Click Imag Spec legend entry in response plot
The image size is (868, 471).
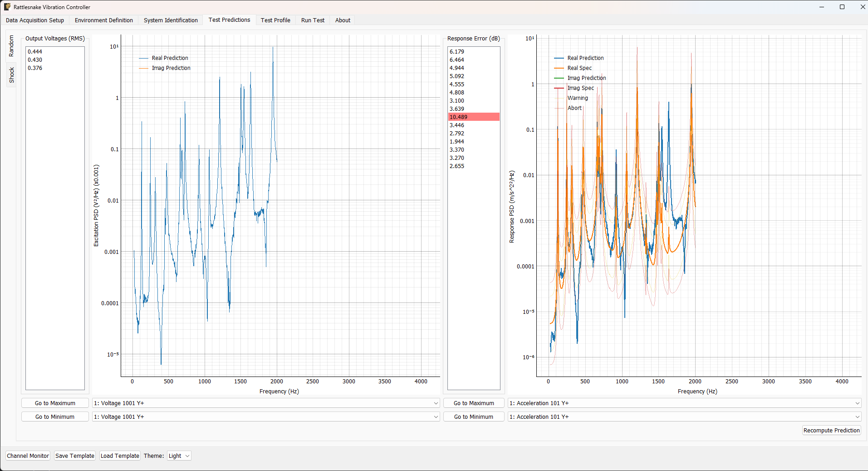coord(574,88)
